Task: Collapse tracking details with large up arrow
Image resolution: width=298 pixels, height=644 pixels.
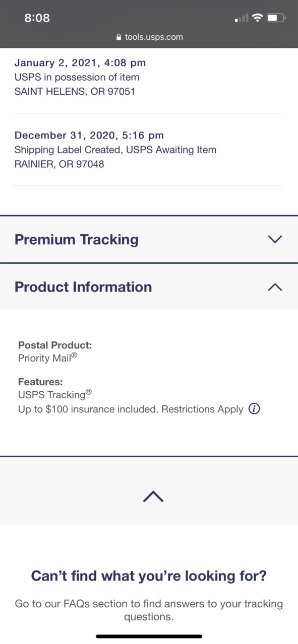Action: (153, 496)
